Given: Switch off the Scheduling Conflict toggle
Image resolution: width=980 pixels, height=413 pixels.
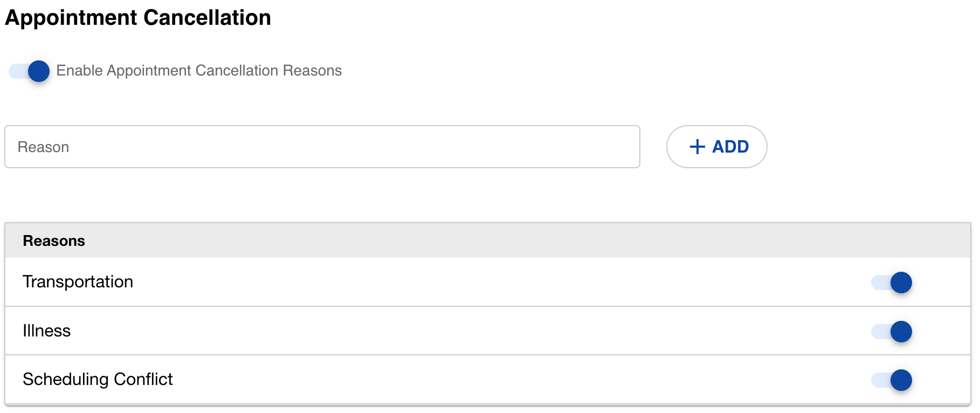Looking at the screenshot, I should coord(891,380).
